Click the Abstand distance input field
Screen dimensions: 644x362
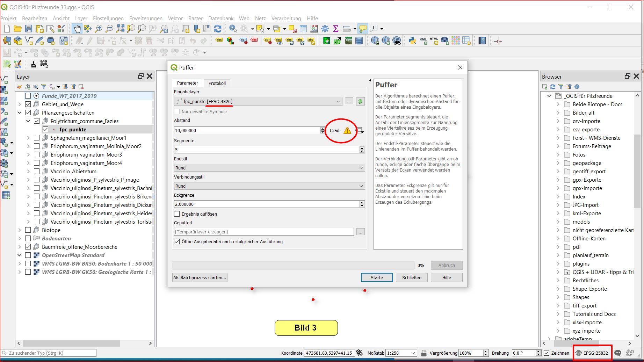(246, 130)
